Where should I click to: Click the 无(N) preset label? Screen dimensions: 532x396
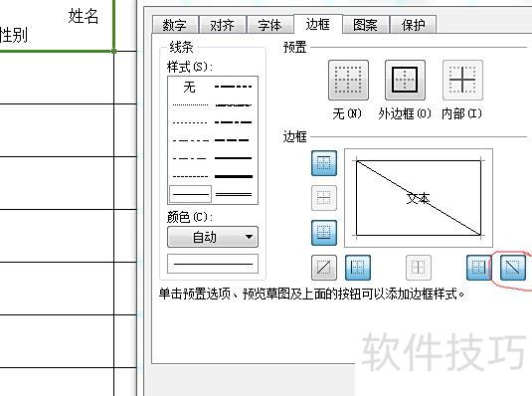tap(347, 113)
